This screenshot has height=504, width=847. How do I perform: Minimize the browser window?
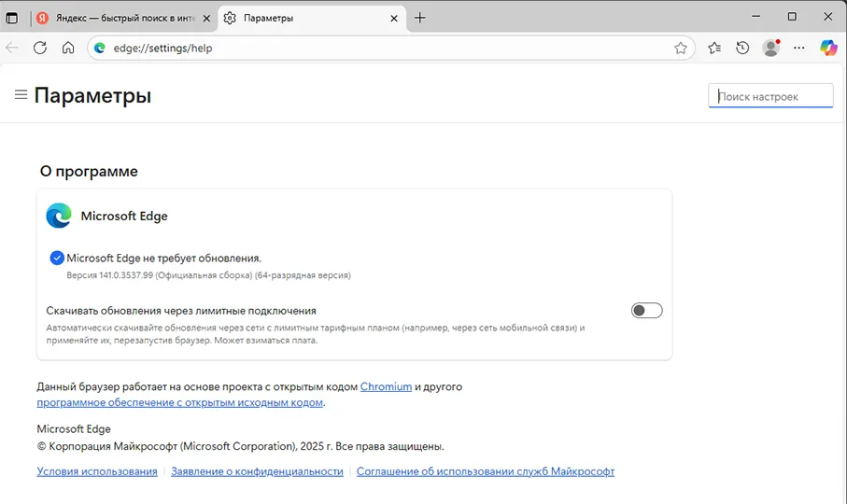(756, 17)
